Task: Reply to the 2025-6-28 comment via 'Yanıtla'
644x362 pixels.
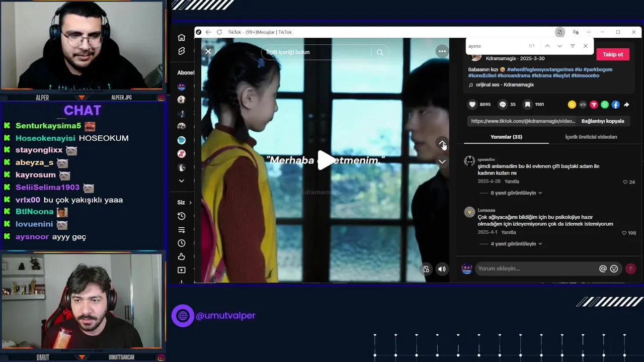Action: (512, 182)
